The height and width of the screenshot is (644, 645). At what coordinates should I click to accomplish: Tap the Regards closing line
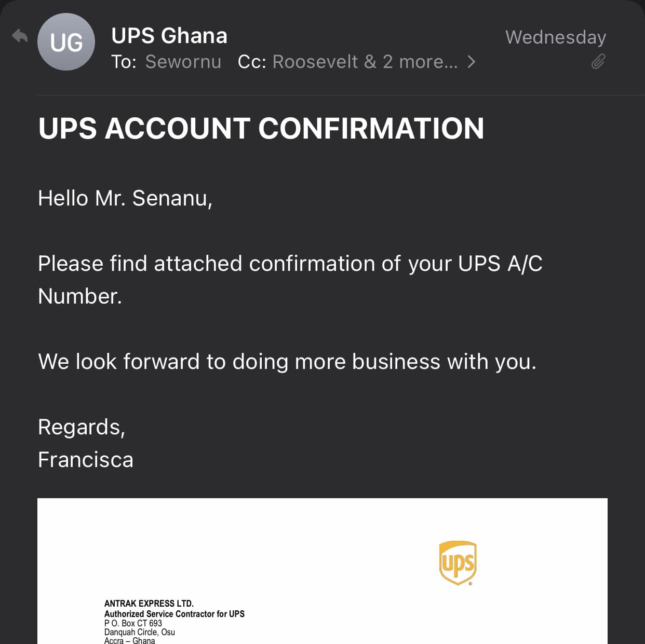coord(82,428)
